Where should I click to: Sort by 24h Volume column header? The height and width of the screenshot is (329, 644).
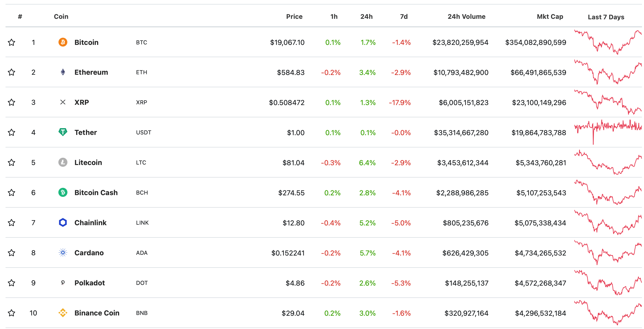click(467, 17)
